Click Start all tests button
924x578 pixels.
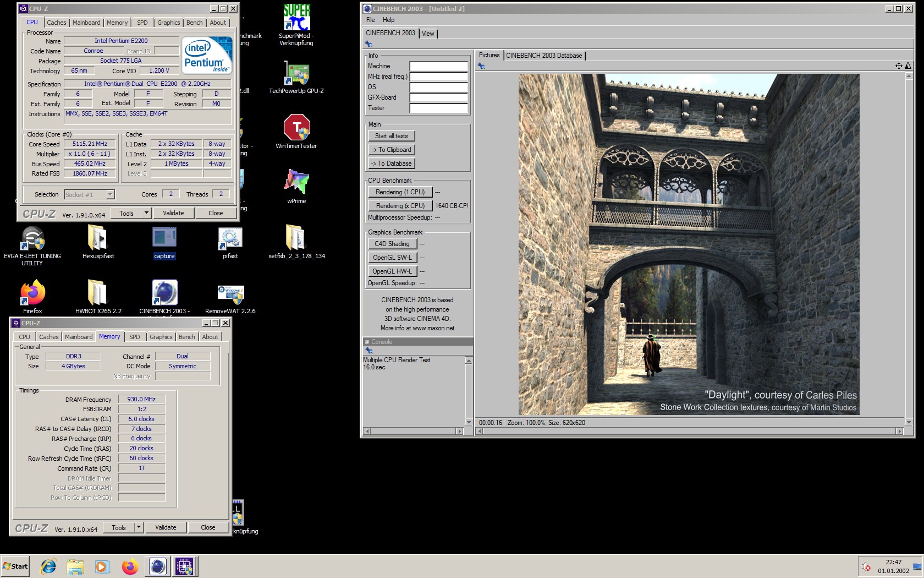coord(392,136)
